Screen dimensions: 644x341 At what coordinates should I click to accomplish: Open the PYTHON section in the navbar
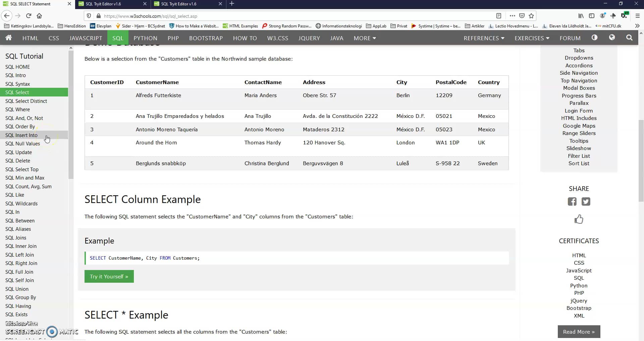point(145,38)
